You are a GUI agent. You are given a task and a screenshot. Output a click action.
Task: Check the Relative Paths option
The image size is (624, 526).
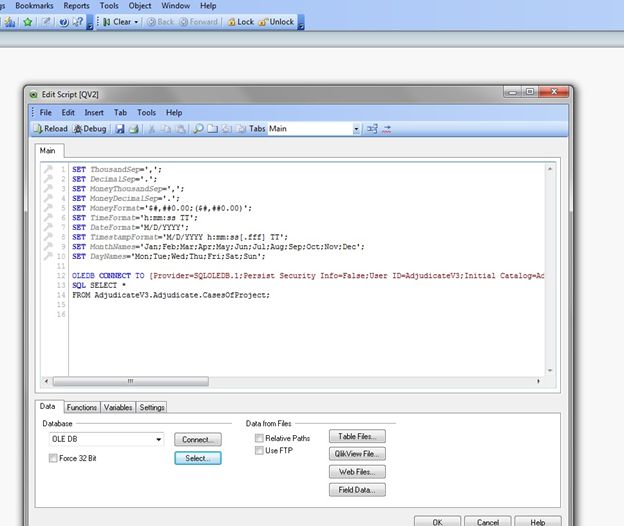pos(259,438)
